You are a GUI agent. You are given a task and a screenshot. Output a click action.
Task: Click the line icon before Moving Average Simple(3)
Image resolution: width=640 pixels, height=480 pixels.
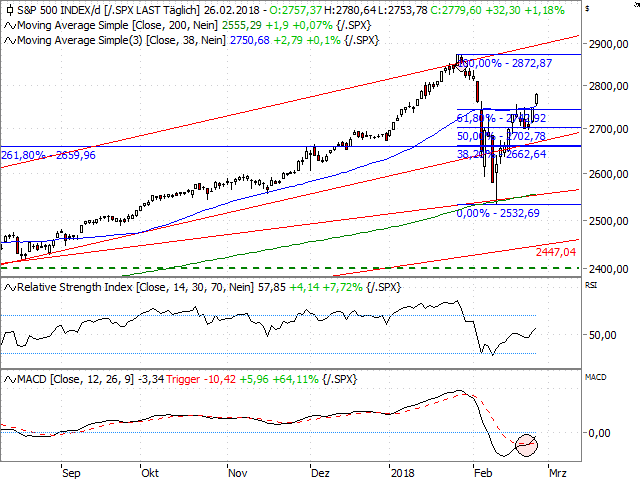click(10, 41)
